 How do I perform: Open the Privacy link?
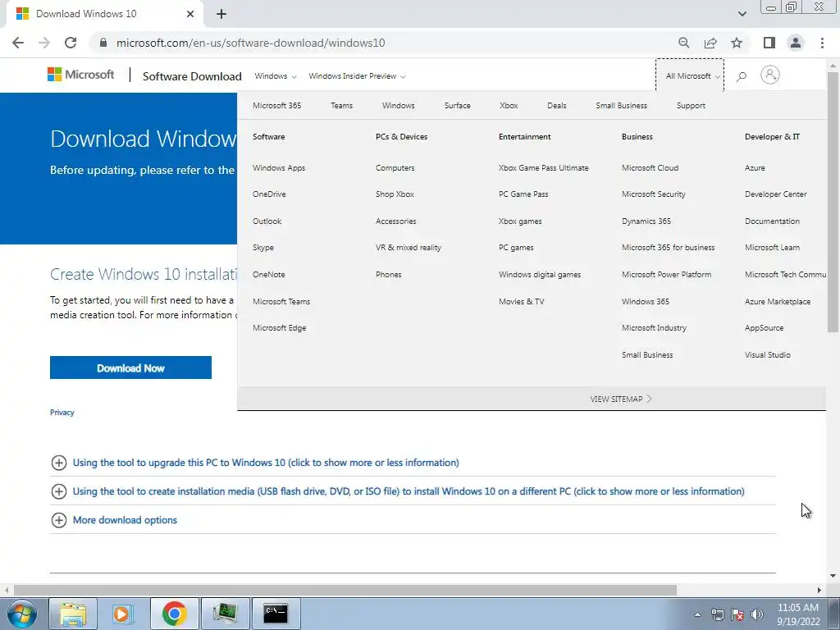[x=62, y=413]
